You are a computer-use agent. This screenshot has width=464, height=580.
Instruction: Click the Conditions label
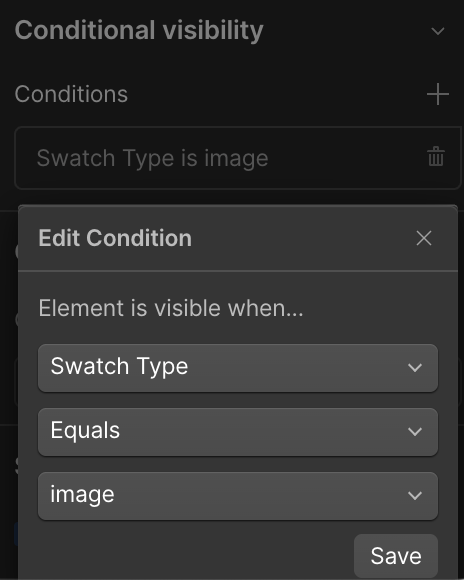click(x=71, y=94)
